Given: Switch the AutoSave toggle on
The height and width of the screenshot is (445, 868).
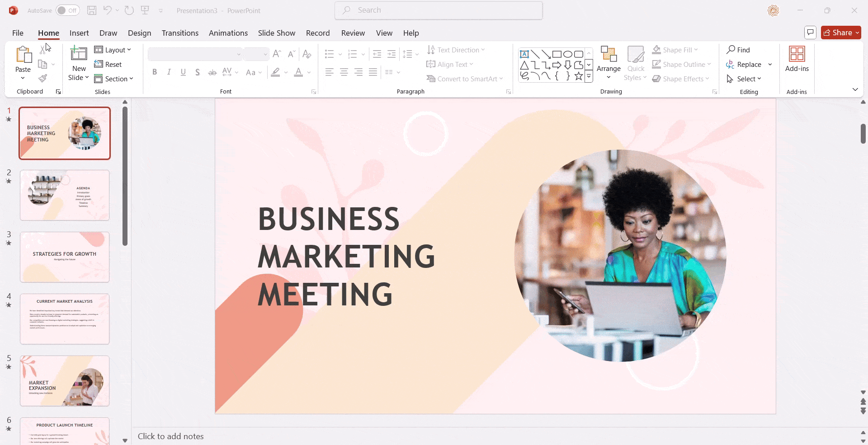Looking at the screenshot, I should click(67, 10).
